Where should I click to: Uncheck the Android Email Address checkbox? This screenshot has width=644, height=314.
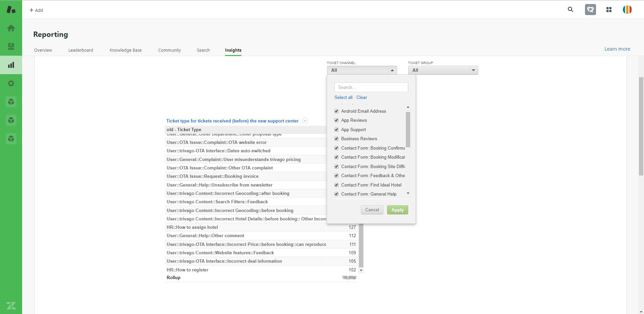pos(336,111)
